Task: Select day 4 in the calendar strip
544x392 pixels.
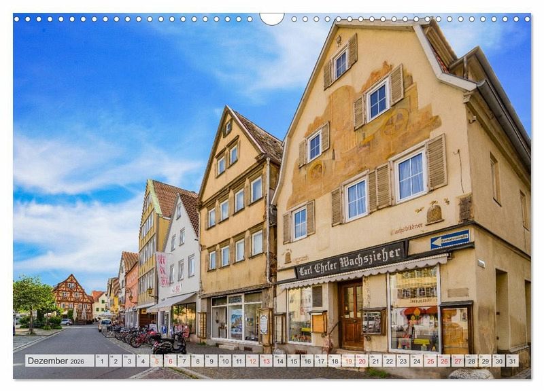Action: point(143,361)
